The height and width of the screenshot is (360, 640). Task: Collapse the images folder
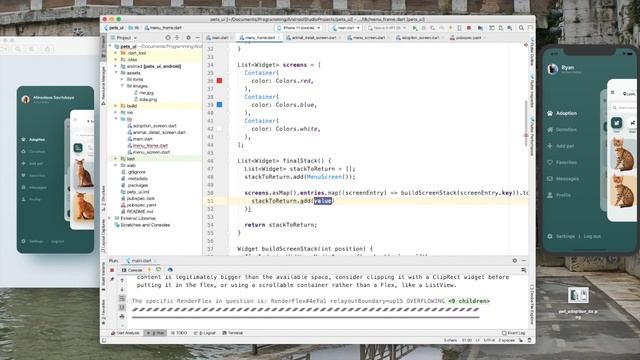click(122, 86)
